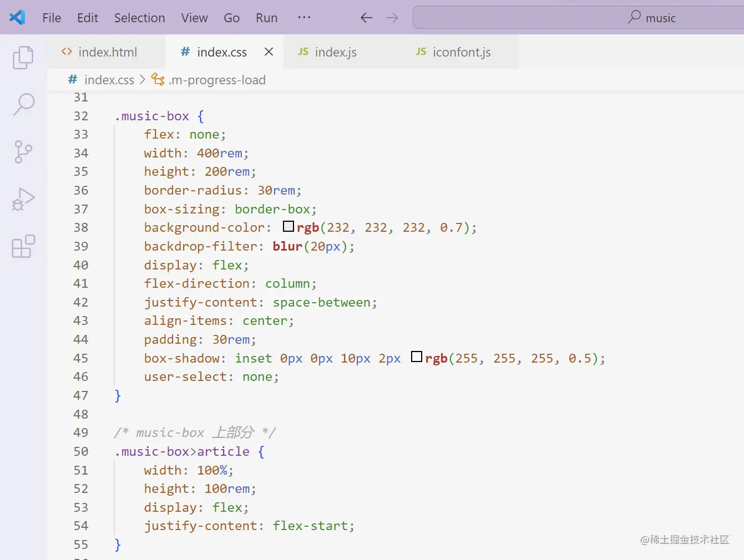Click the 'width: 100%;' declaration
Viewport: 744px width, 560px height.
[189, 470]
